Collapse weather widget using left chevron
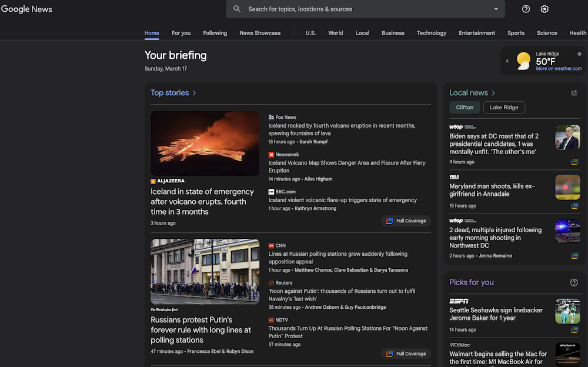The height and width of the screenshot is (367, 588). tap(507, 61)
